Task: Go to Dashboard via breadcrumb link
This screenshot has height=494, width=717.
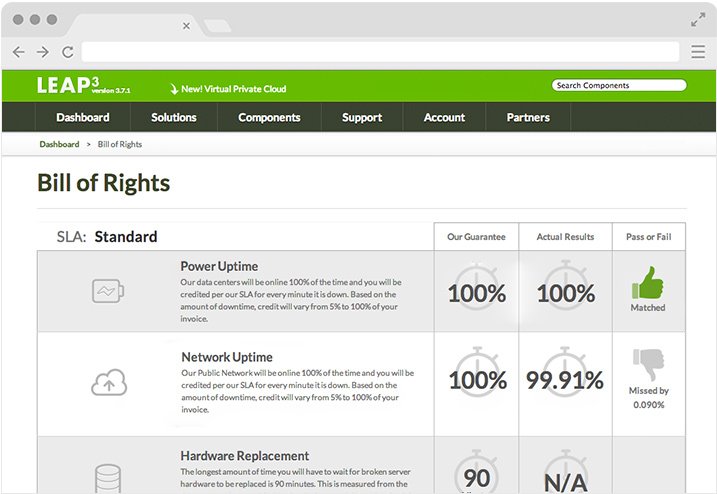Action: (59, 144)
